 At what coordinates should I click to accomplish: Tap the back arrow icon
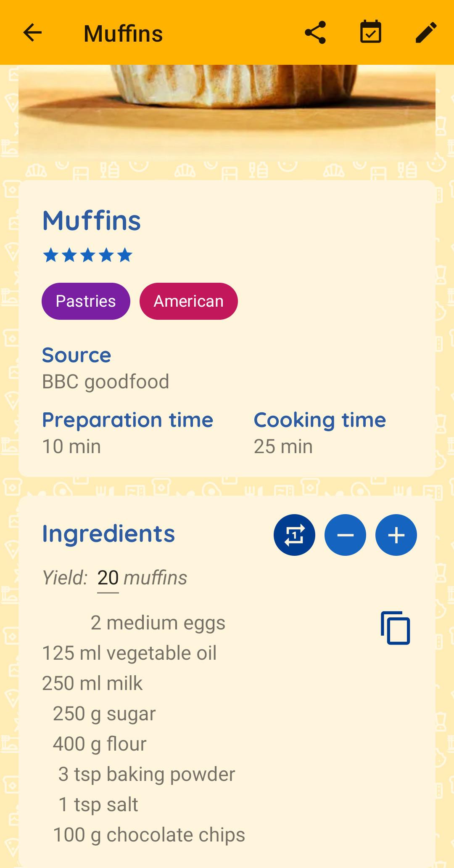(32, 33)
